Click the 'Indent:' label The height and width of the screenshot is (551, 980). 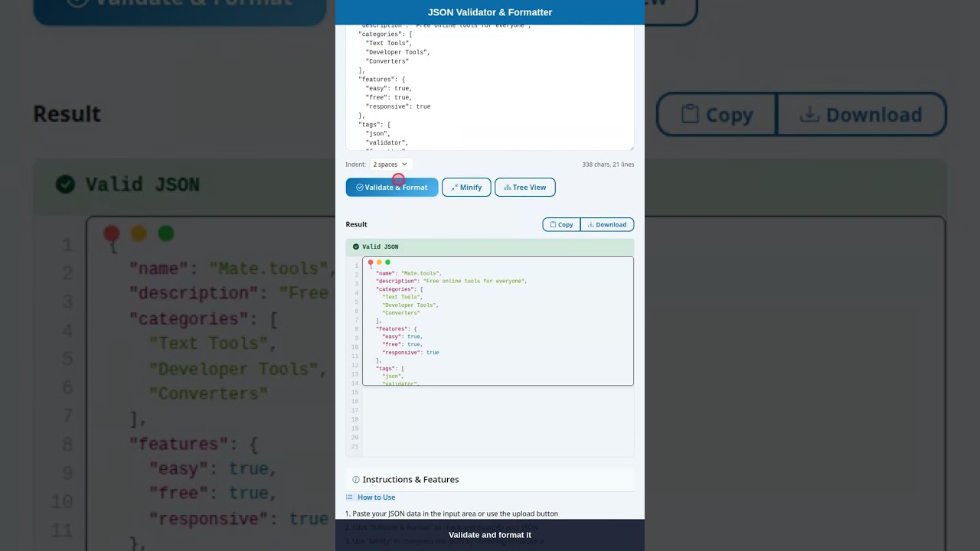(x=355, y=165)
